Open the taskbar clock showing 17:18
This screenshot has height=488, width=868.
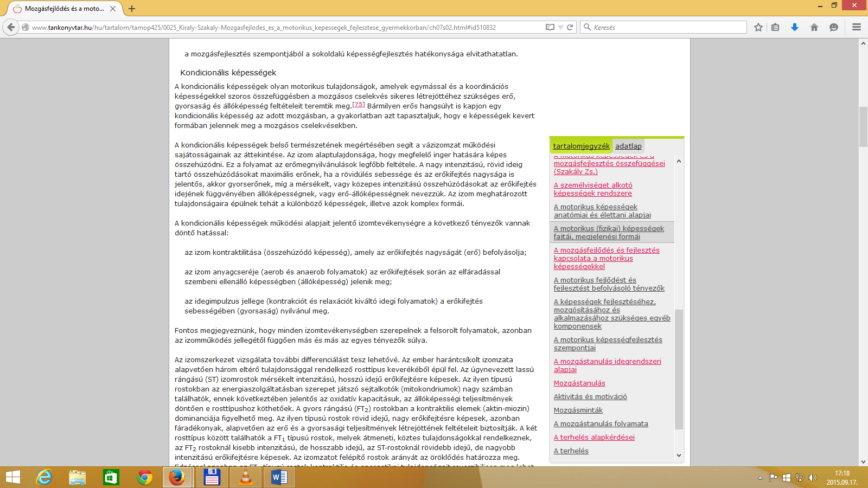(x=842, y=478)
